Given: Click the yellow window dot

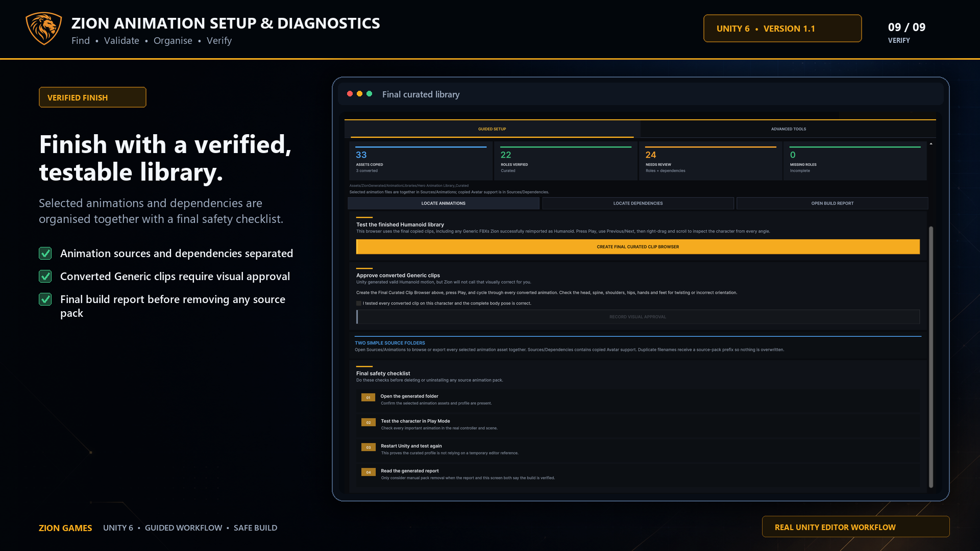Looking at the screenshot, I should [359, 94].
